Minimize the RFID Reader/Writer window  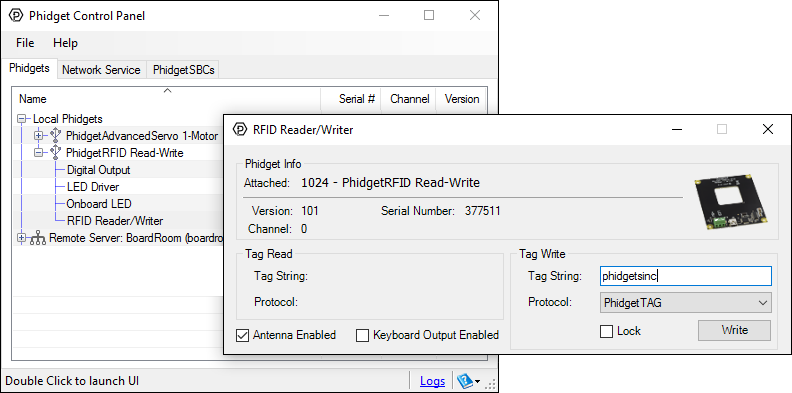pos(677,129)
